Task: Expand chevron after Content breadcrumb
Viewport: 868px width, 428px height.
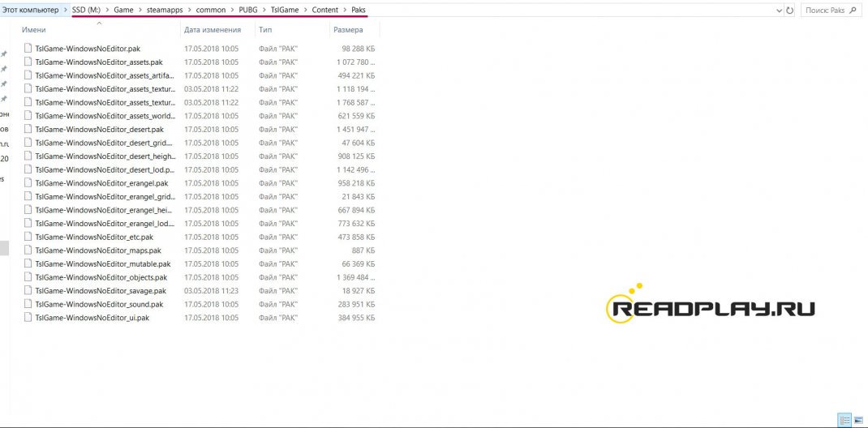Action: (x=345, y=10)
